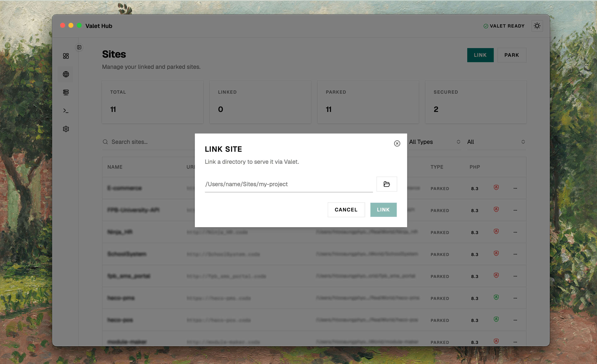Click the Valet Ready status indicator
This screenshot has height=364, width=597.
pos(504,26)
